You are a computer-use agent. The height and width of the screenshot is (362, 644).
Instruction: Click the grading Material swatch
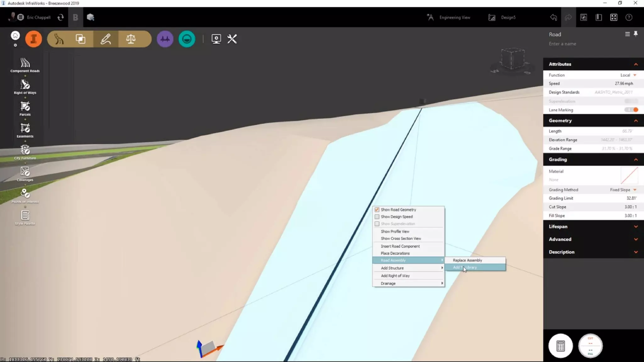click(x=629, y=175)
